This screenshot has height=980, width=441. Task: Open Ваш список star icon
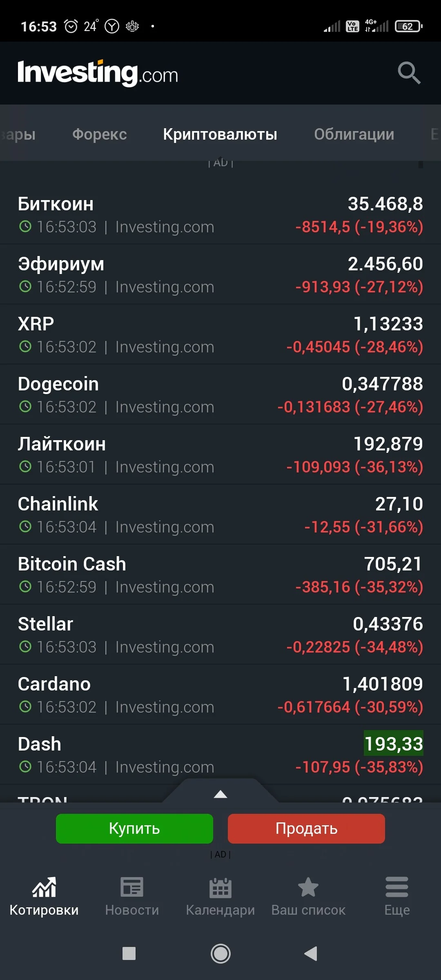click(308, 887)
